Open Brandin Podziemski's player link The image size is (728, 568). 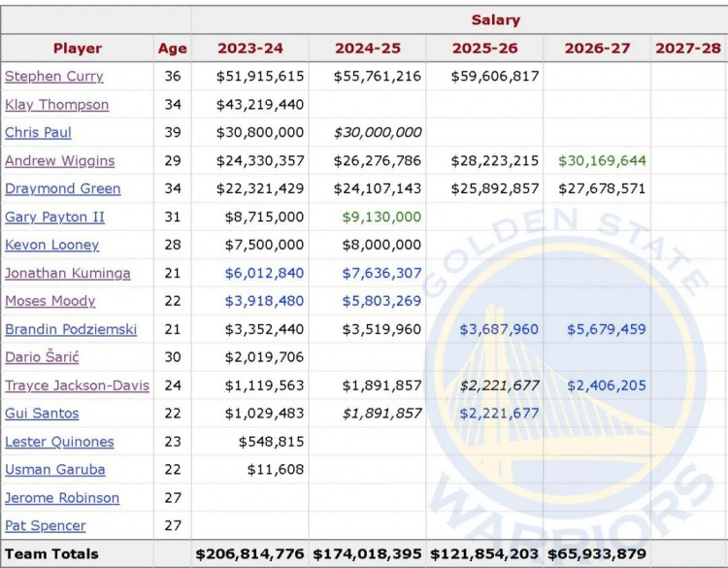72,329
